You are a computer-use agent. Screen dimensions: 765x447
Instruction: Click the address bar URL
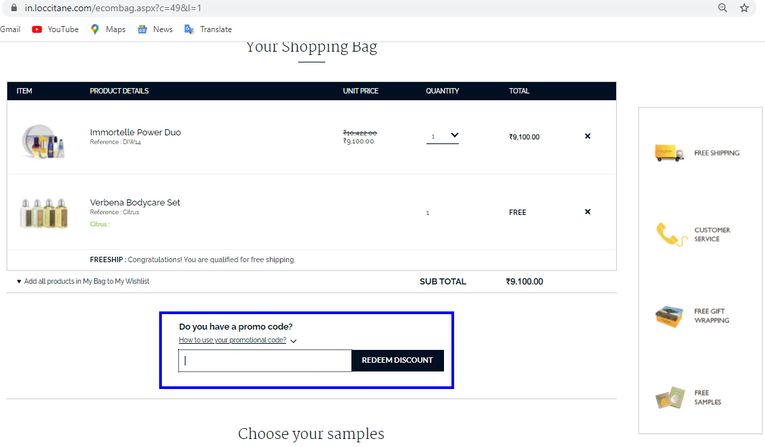[113, 8]
